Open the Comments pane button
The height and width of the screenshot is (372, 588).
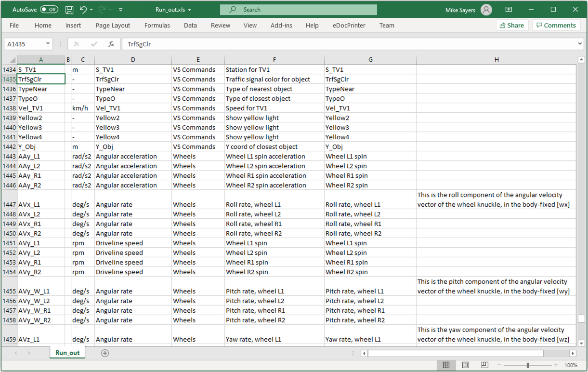tap(556, 26)
